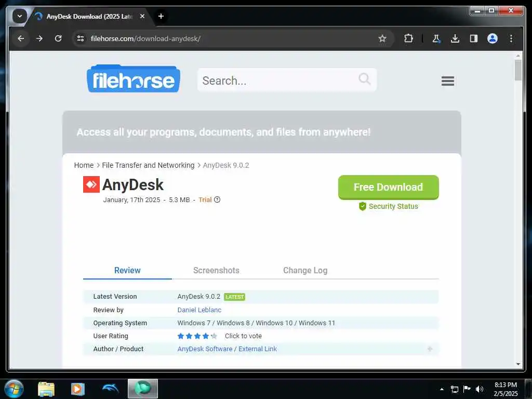Show browser downloads
532x399 pixels.
click(x=455, y=38)
